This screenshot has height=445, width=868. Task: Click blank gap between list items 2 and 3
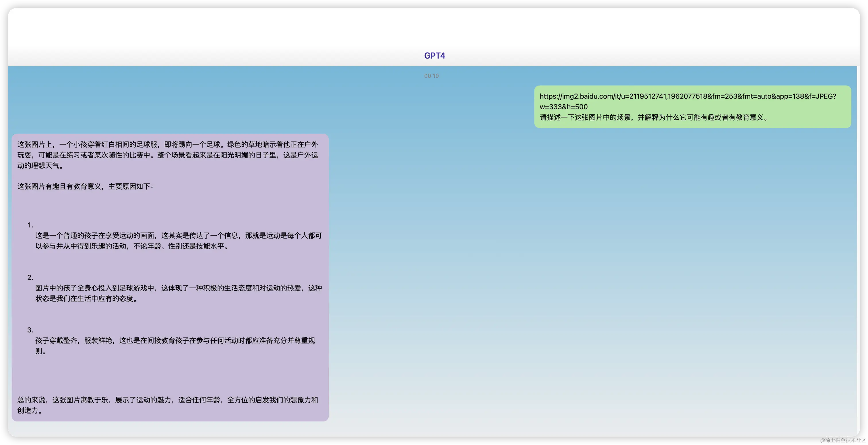click(168, 315)
